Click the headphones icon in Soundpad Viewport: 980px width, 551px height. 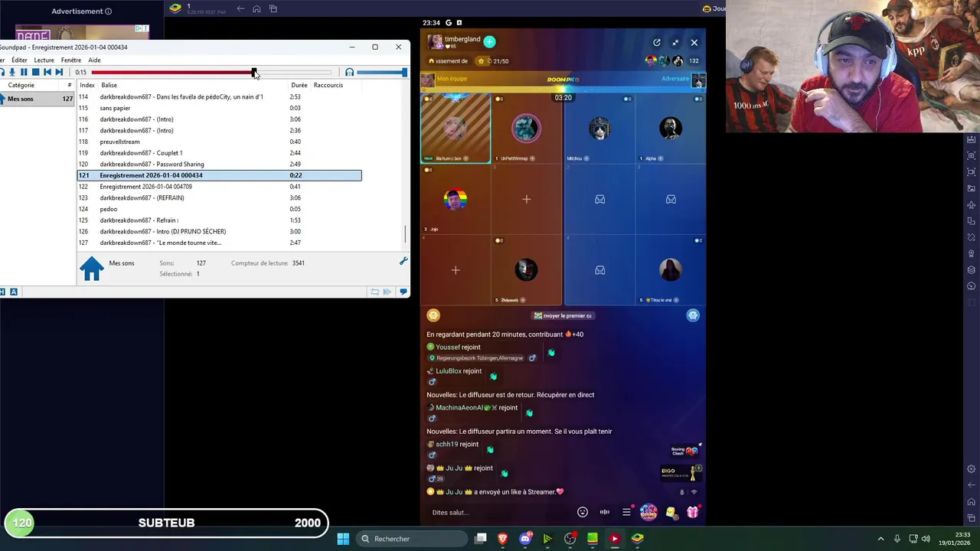349,73
